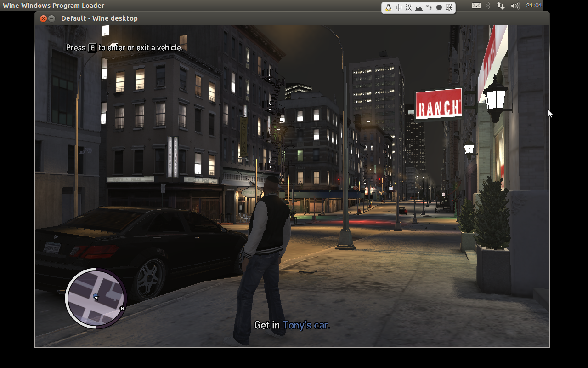
Task: Open the network connections indicator
Action: (x=501, y=6)
